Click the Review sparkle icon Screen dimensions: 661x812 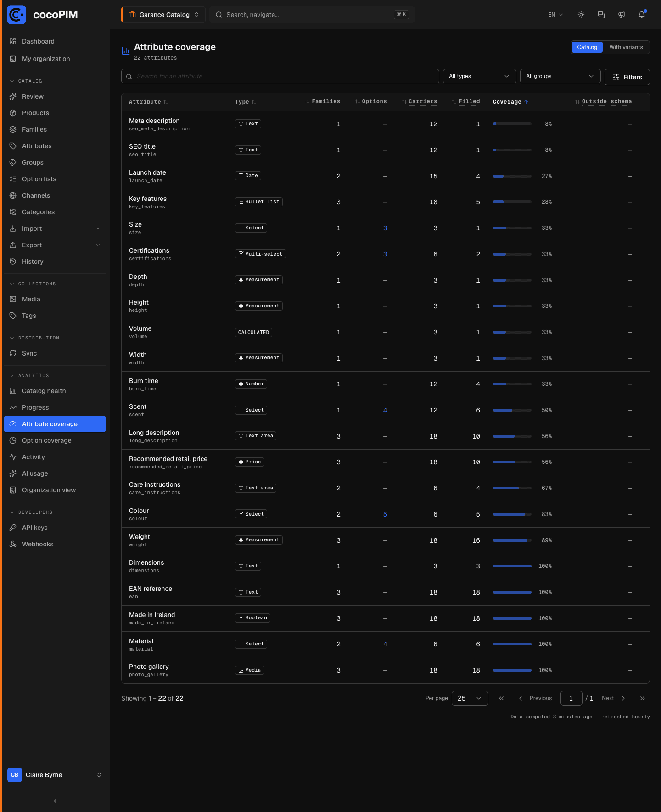(13, 96)
